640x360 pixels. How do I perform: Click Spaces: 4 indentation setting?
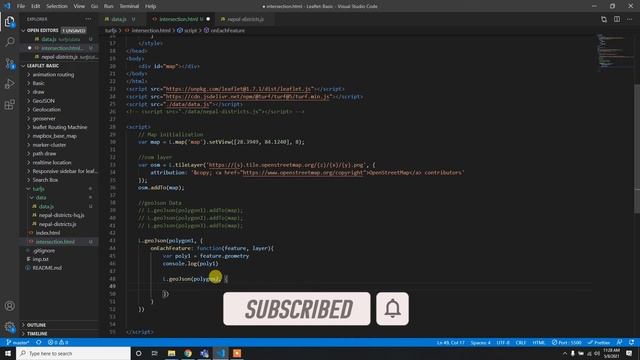coord(480,342)
